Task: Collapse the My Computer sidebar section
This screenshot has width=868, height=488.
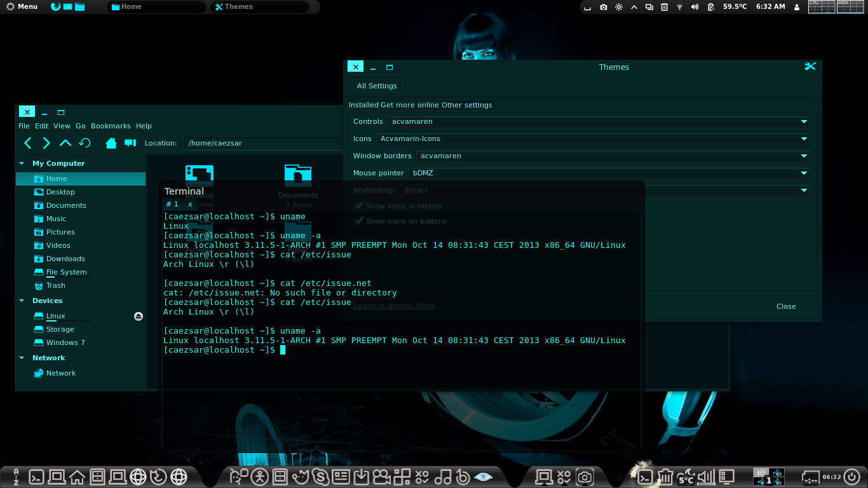Action: click(x=22, y=163)
